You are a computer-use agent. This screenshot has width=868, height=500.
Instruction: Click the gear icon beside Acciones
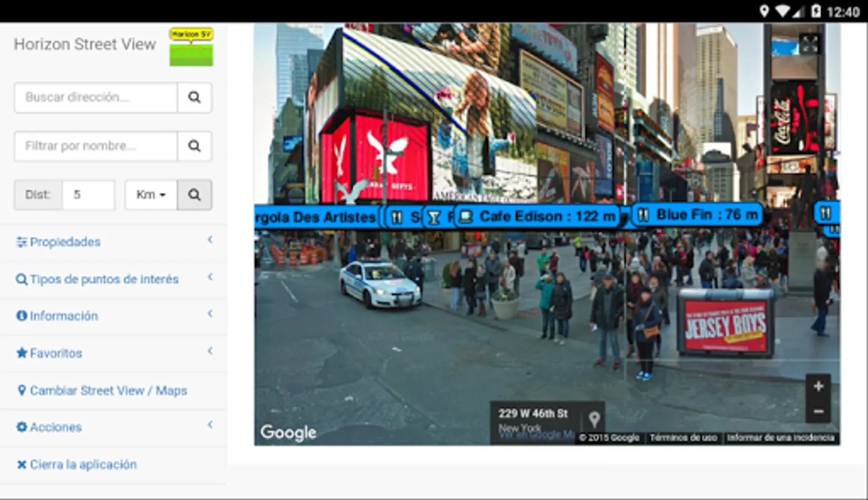(x=22, y=427)
